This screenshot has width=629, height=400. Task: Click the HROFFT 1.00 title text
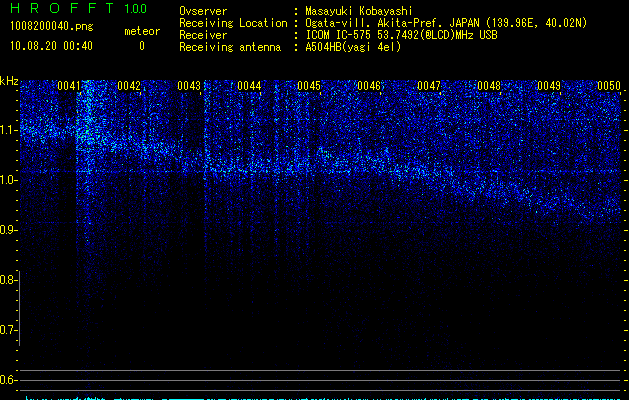pos(78,8)
